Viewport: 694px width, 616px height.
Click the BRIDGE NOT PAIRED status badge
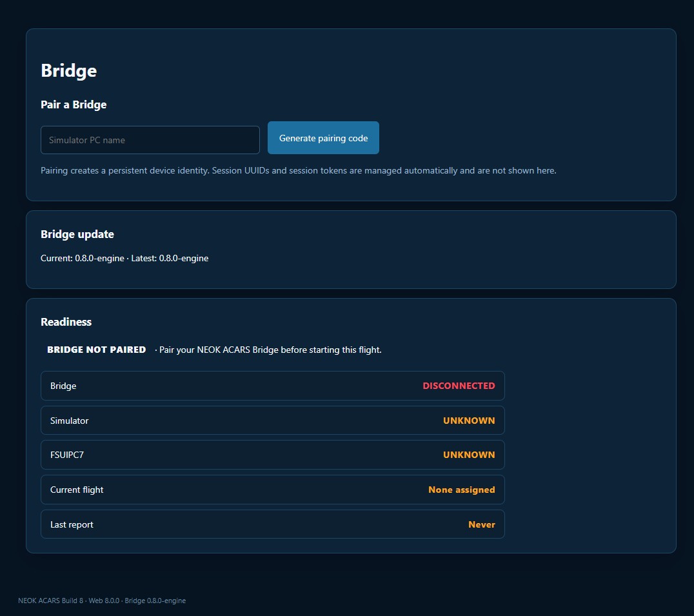coord(97,350)
